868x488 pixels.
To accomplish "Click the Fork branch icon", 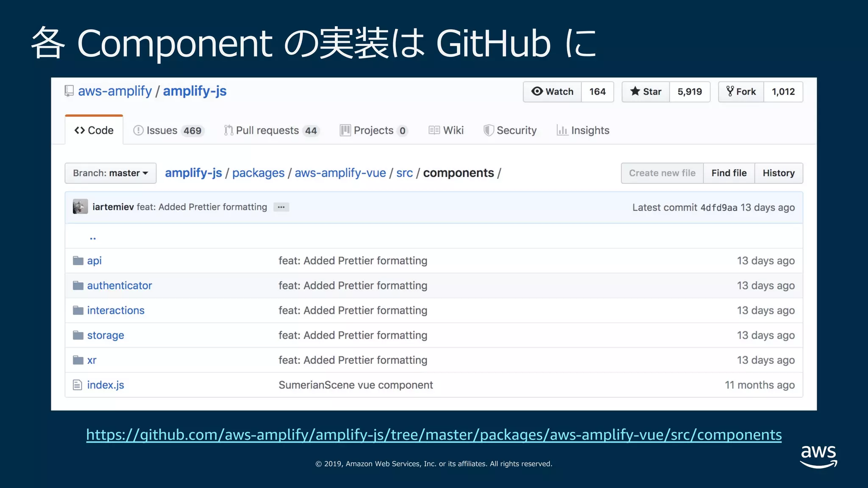I will [730, 91].
